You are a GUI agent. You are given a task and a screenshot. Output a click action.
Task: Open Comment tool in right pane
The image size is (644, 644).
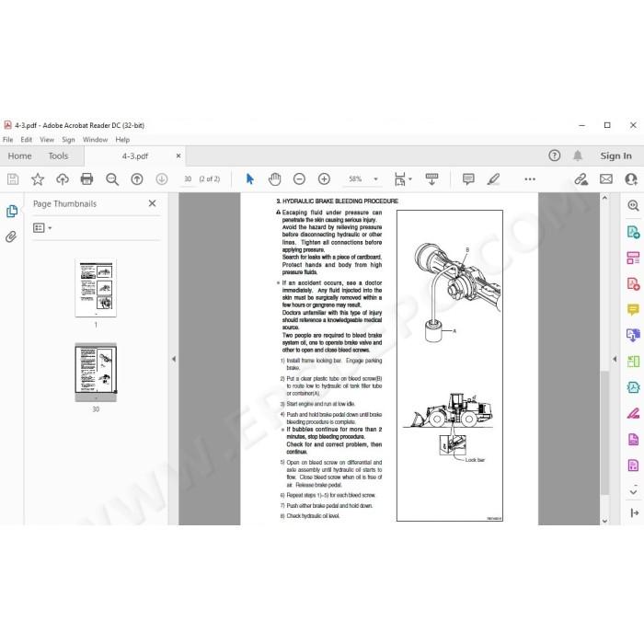(633, 309)
